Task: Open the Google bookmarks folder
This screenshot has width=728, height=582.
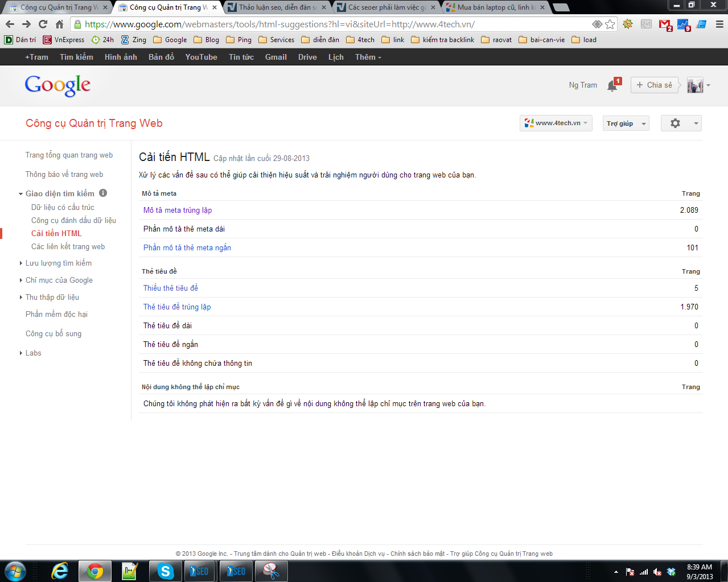Action: [170, 40]
